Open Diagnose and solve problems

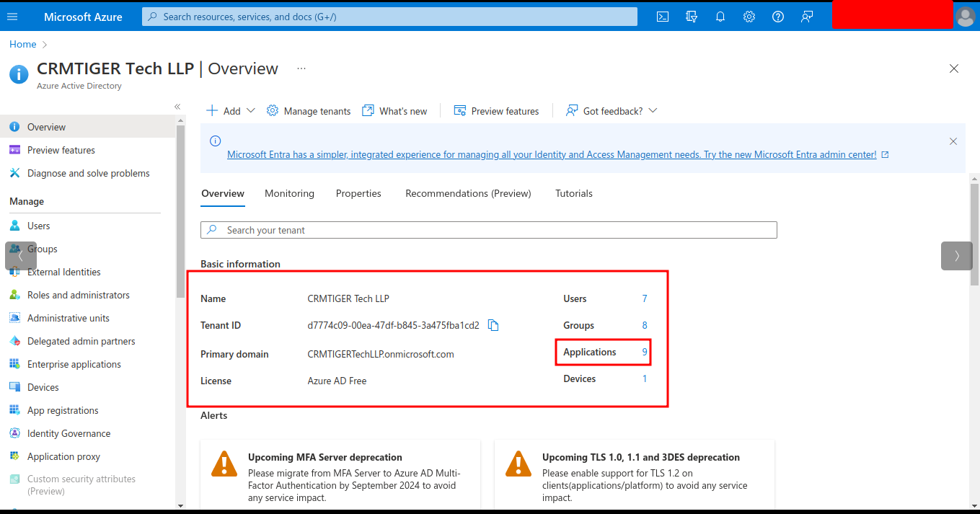(x=87, y=173)
